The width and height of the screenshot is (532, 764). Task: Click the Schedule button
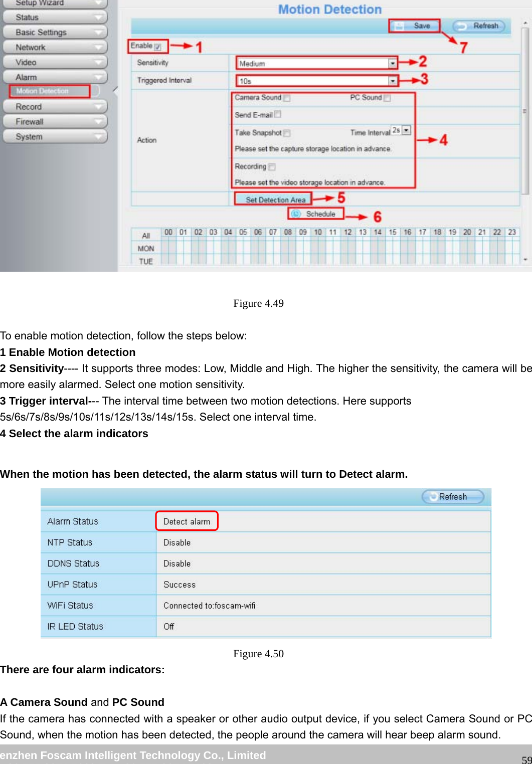(315, 214)
